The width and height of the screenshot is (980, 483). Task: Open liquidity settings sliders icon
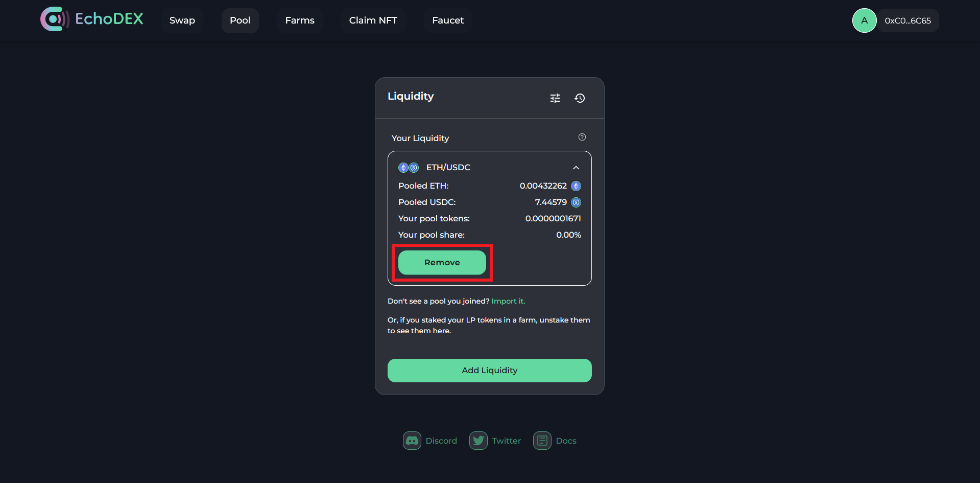555,98
